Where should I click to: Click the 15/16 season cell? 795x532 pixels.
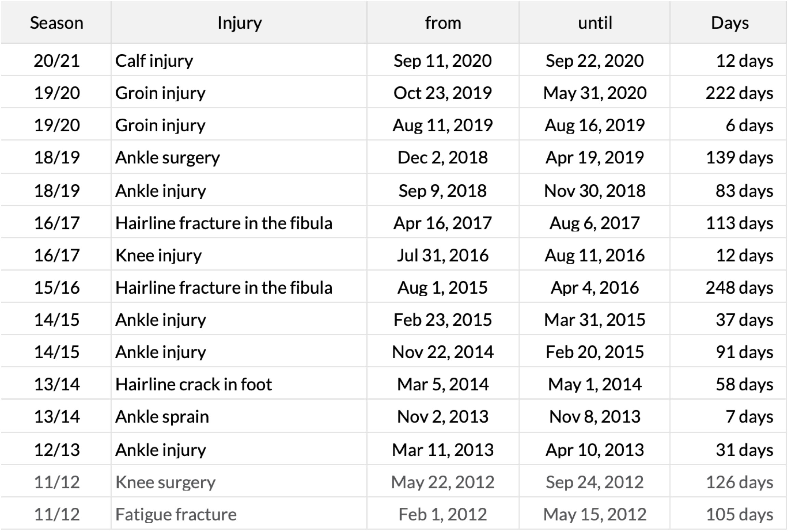57,288
